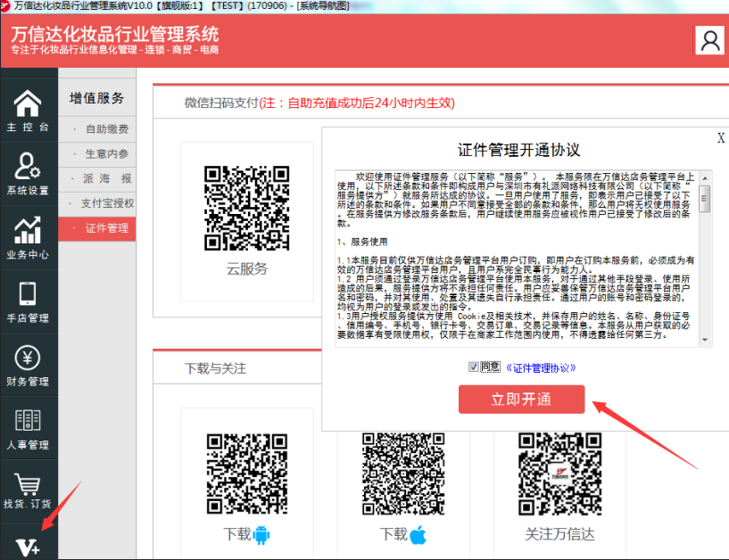Click the 云服务 label
The width and height of the screenshot is (729, 560).
247,268
